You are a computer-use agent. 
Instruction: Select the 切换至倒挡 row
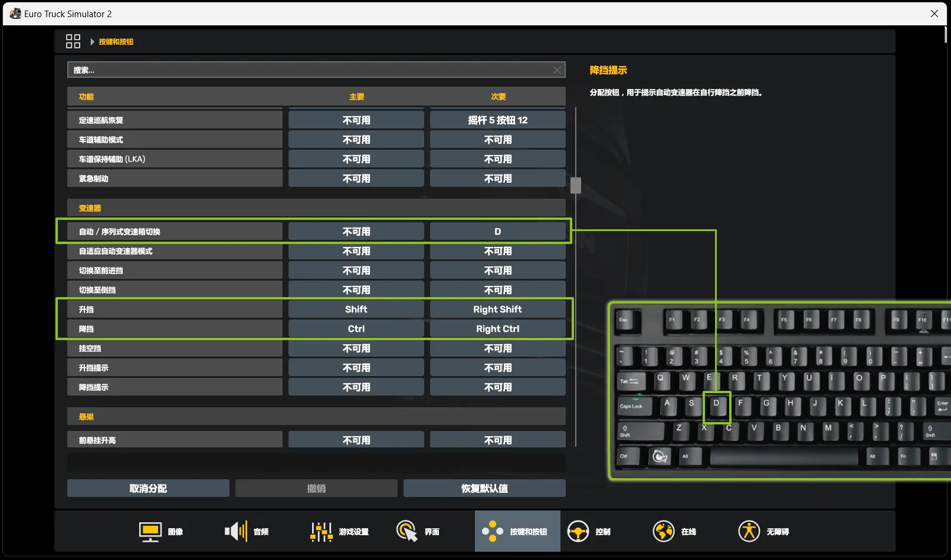coord(175,290)
